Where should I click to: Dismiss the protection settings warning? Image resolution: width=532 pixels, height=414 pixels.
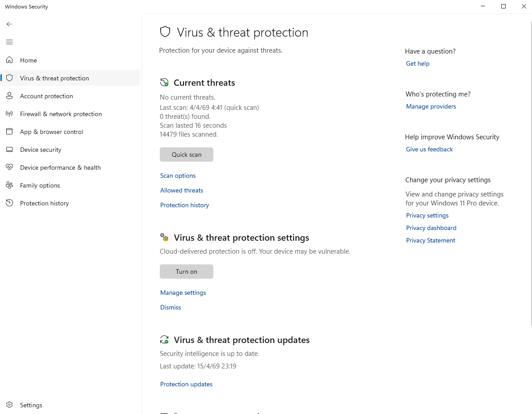click(170, 307)
